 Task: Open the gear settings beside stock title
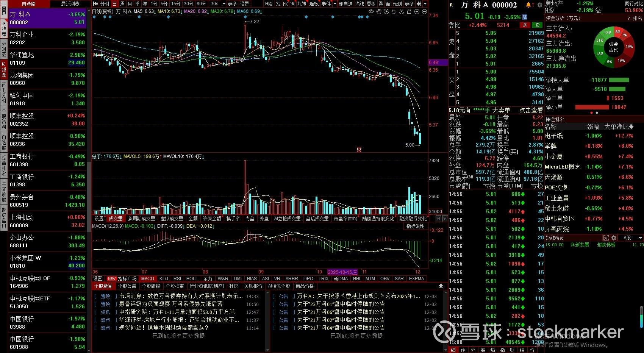pyautogui.click(x=540, y=5)
